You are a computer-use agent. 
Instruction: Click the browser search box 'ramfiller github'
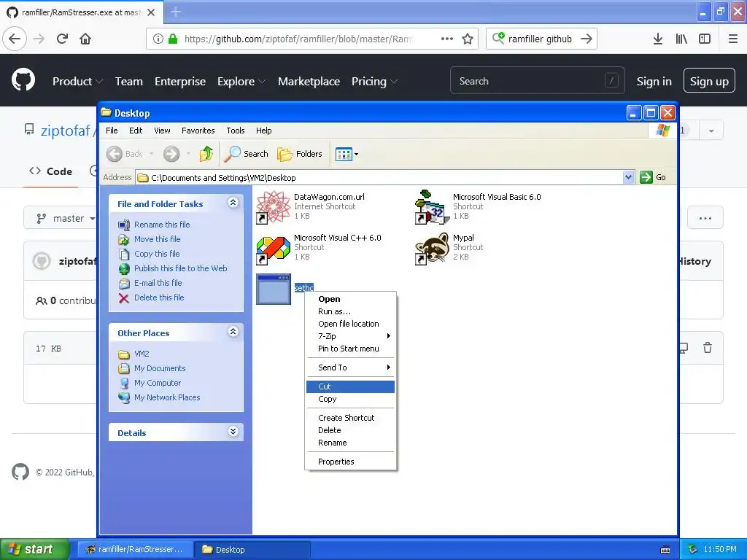[541, 39]
